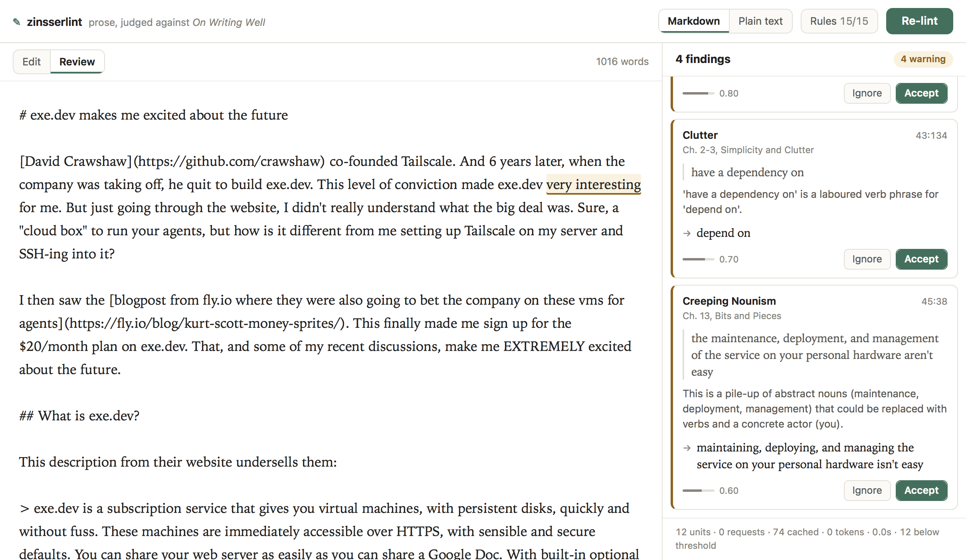The height and width of the screenshot is (560, 966).
Task: Click the 4 warning badge
Action: pos(923,59)
